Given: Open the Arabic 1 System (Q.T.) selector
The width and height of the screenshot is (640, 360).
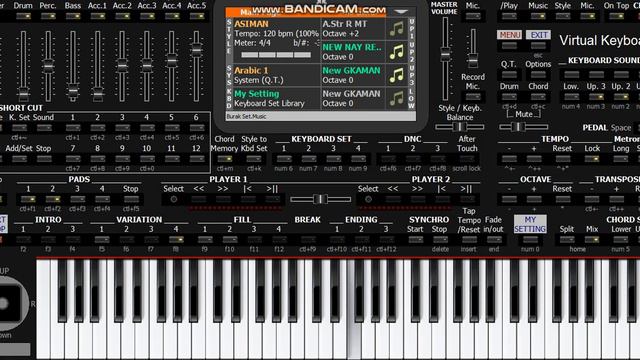Looking at the screenshot, I should [276, 76].
